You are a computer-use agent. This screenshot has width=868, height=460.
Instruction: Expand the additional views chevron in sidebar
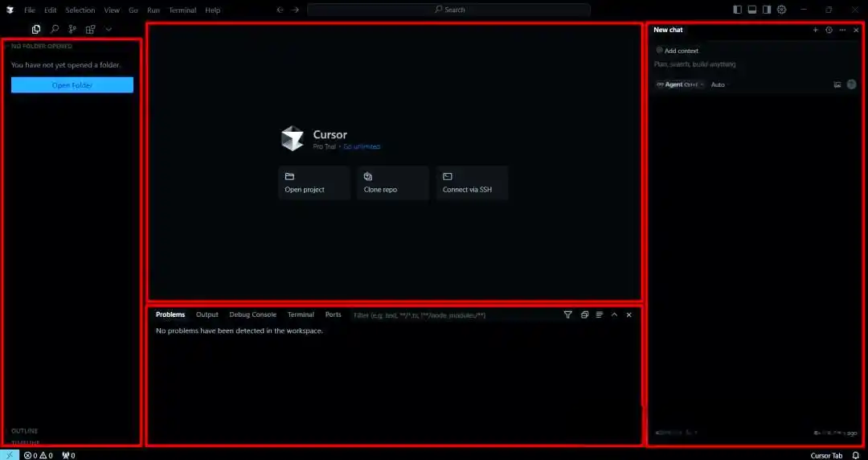pos(108,29)
